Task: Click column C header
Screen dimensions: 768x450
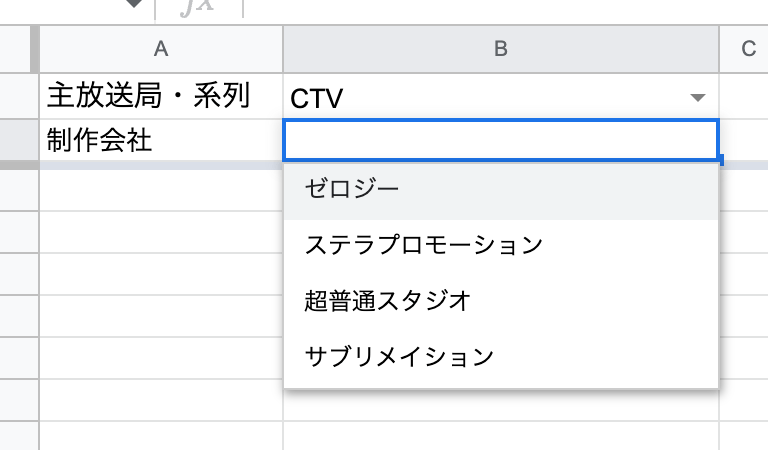Action: (x=747, y=49)
